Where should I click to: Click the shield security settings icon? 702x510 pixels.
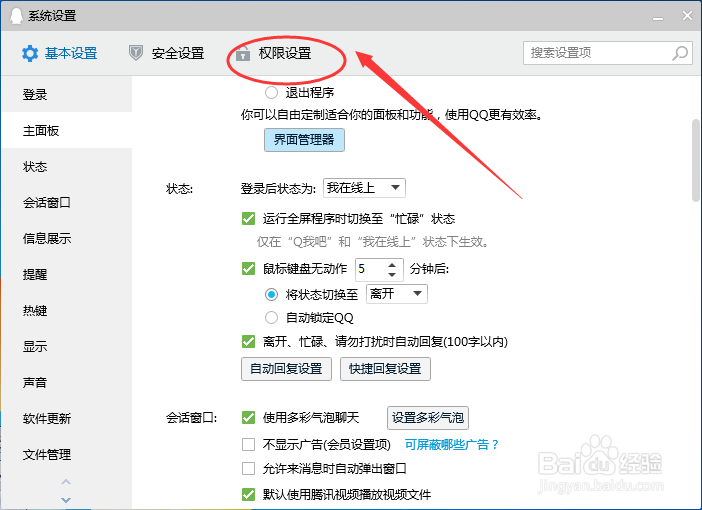tap(136, 53)
